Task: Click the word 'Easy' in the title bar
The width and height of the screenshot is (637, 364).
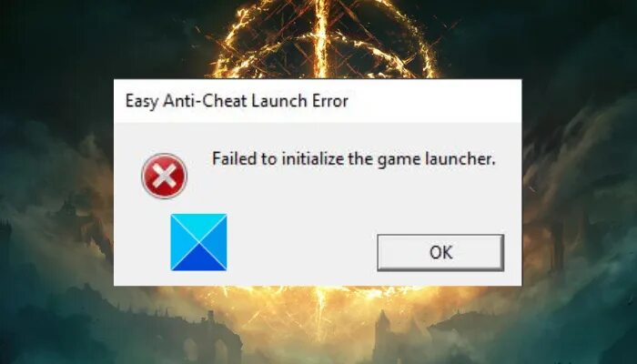Action: point(141,101)
